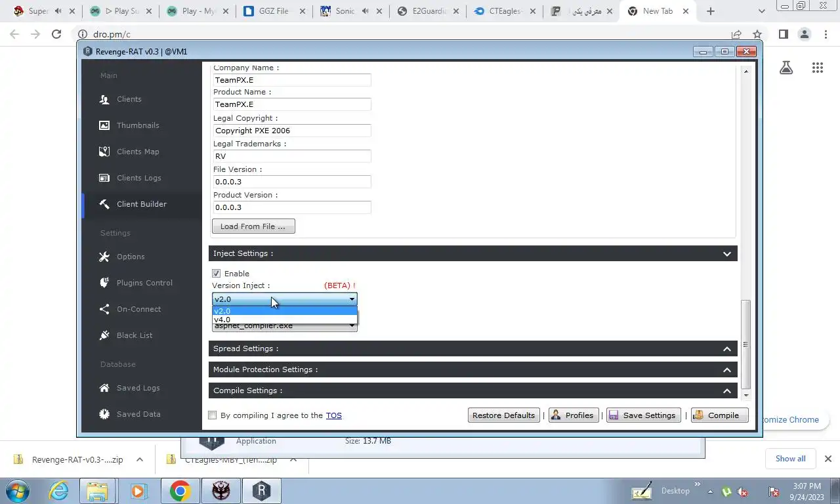Expand Module Protection Settings section

point(727,369)
